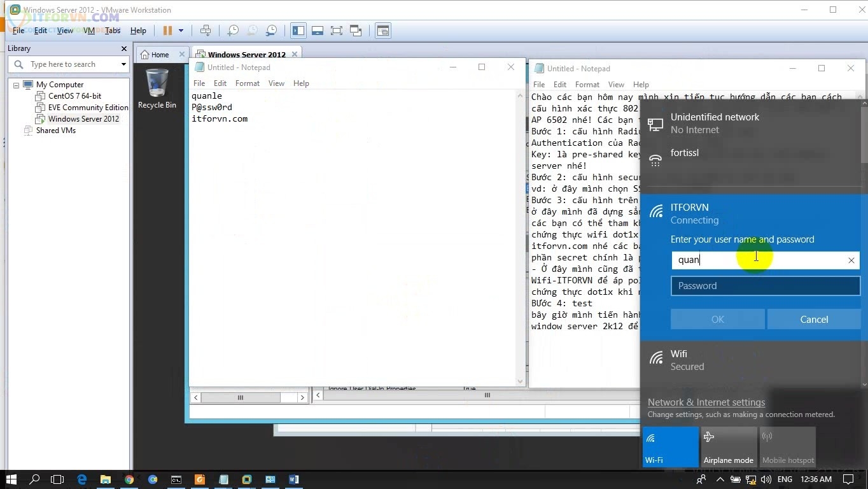Screen dimensions: 868x489
Task: Enable Airplane mode tile
Action: click(x=729, y=446)
